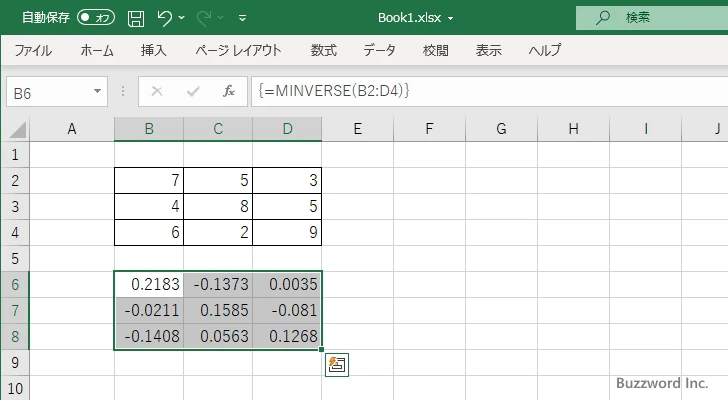Image resolution: width=728 pixels, height=400 pixels.
Task: Click the formula bar resize dots handle
Action: [x=123, y=91]
